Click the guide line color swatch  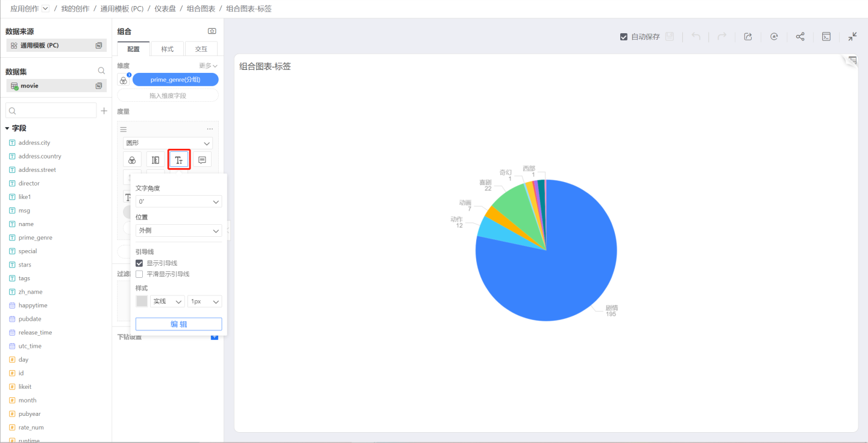coord(142,301)
